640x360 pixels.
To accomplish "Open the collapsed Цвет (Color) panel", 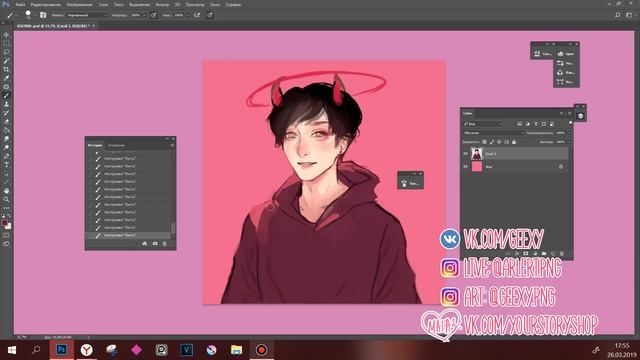I will pyautogui.click(x=566, y=53).
